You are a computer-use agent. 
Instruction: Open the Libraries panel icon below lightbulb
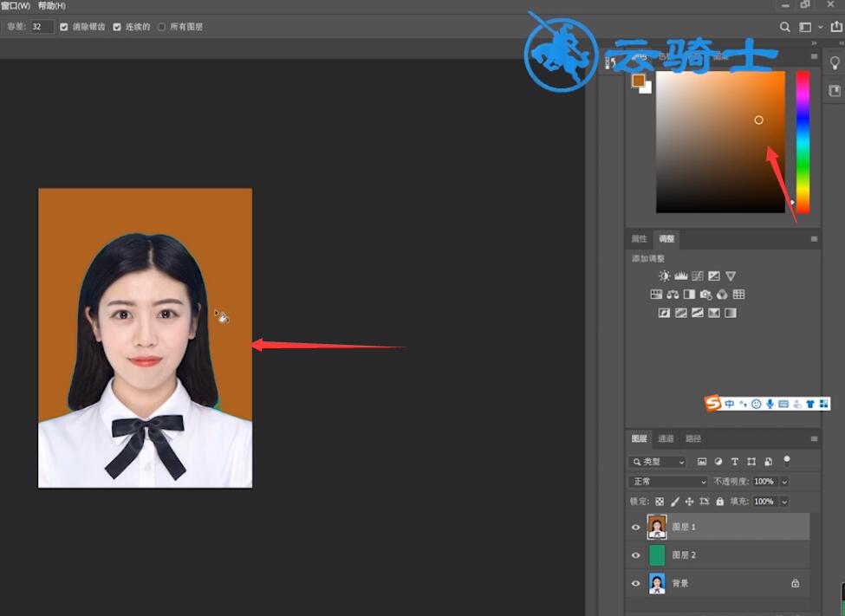coord(835,91)
